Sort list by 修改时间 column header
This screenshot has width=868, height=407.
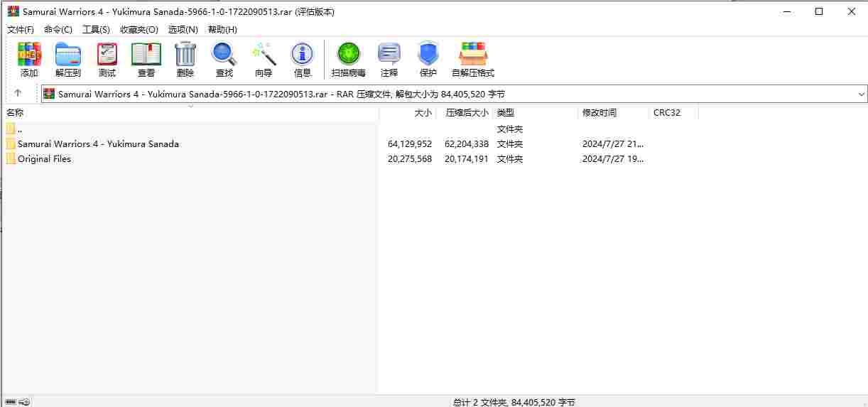(614, 112)
